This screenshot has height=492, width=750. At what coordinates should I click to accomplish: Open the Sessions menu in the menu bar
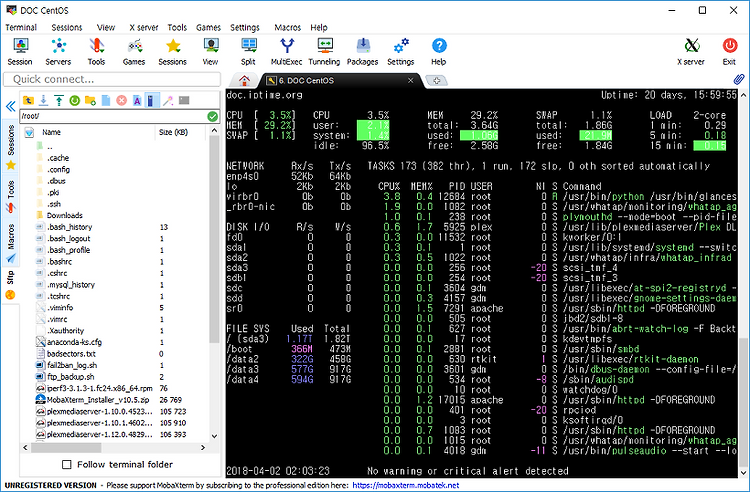(x=66, y=27)
